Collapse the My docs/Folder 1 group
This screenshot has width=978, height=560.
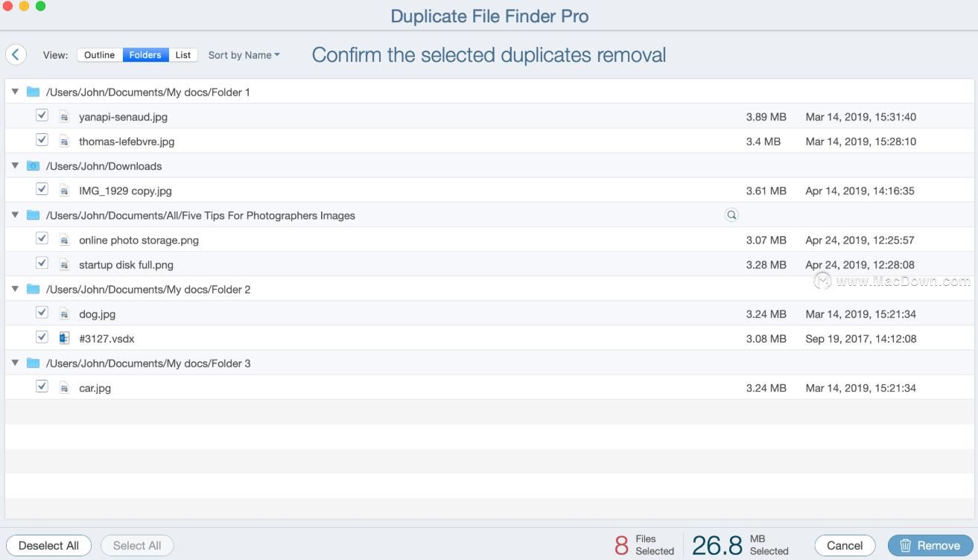(x=15, y=92)
